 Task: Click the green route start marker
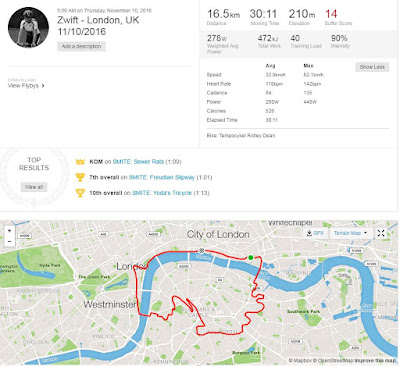(251, 257)
